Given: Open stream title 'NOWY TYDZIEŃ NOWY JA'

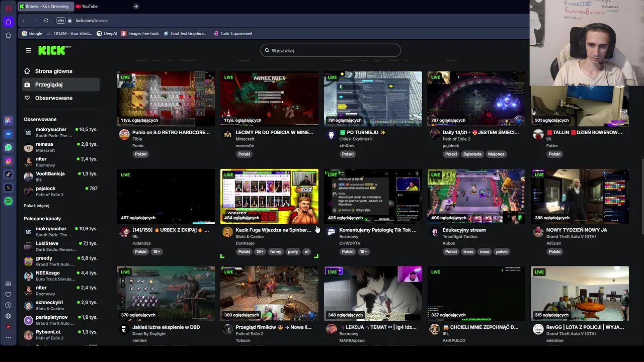Looking at the screenshot, I should [577, 230].
